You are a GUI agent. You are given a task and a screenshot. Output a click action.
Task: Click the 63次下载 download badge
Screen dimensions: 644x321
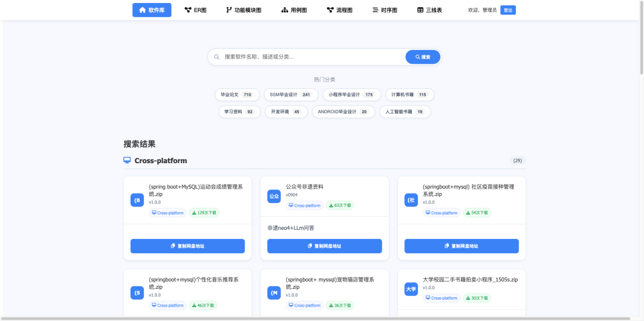(340, 205)
